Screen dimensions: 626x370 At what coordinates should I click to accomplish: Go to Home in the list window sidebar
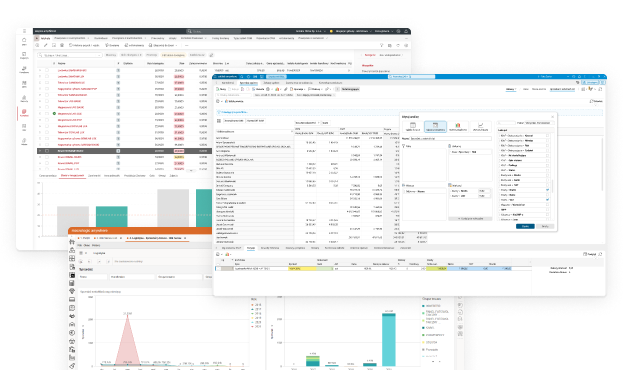pos(24,41)
